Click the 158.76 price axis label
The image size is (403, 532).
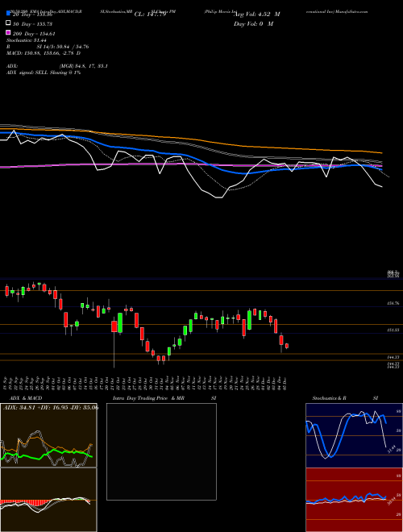tap(393, 303)
